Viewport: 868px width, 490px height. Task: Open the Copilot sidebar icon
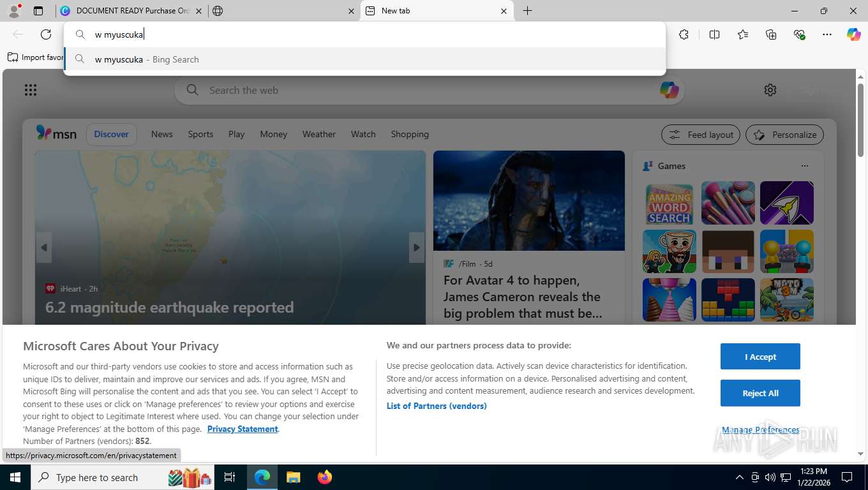click(x=854, y=34)
